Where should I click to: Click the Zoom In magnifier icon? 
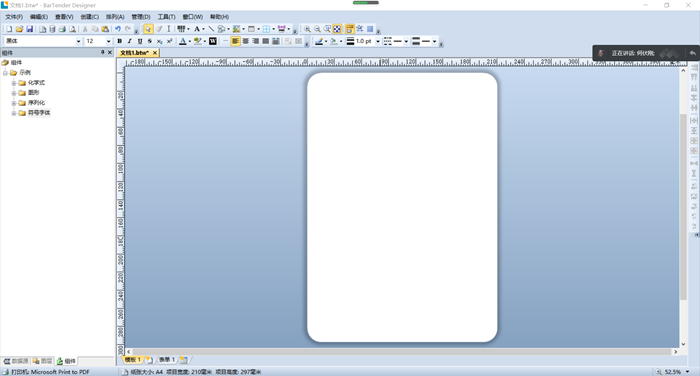[307, 29]
